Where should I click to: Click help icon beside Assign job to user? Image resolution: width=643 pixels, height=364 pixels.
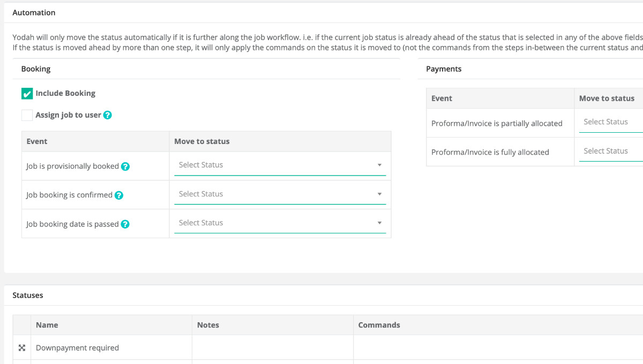coord(108,115)
